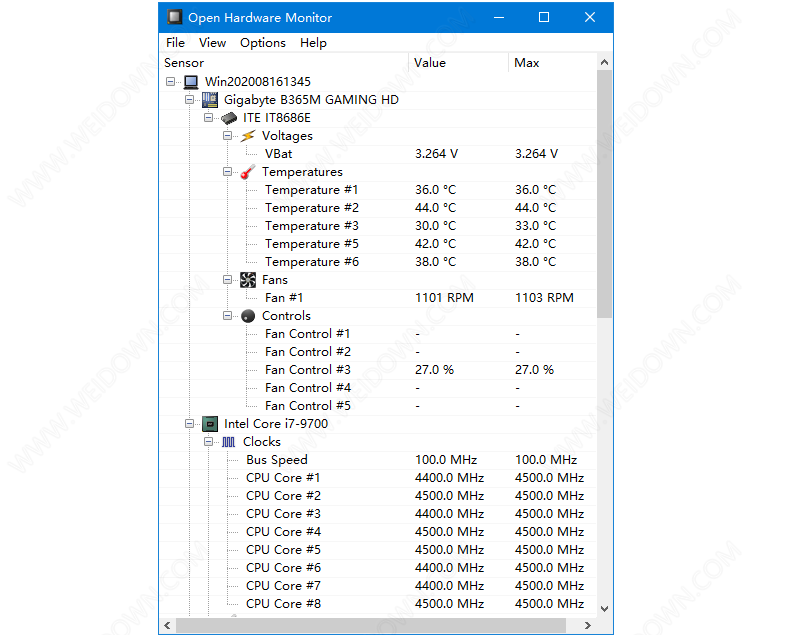This screenshot has height=635, width=790.
Task: Click the vertical scrollbar thumb
Action: 605,195
